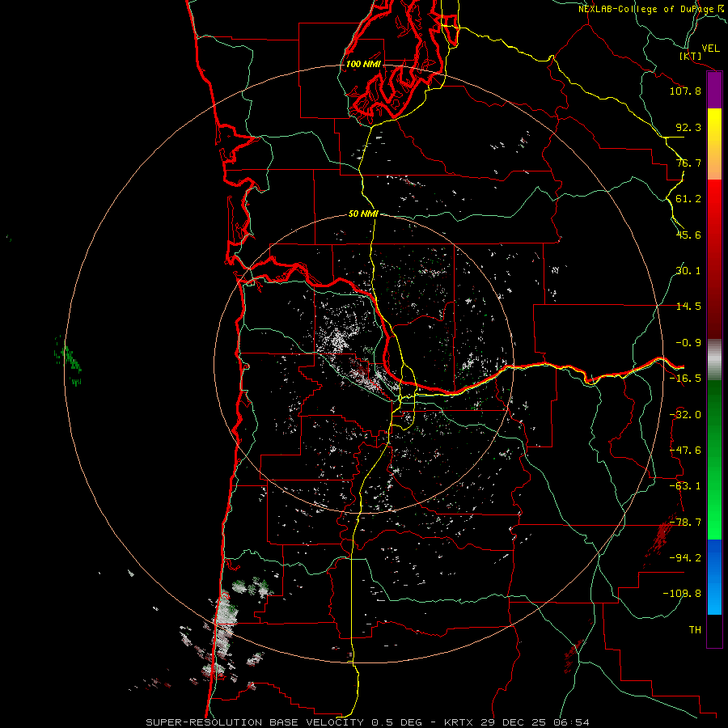Click the -78.7 velocity scale value
The image size is (728, 728).
pos(685,523)
